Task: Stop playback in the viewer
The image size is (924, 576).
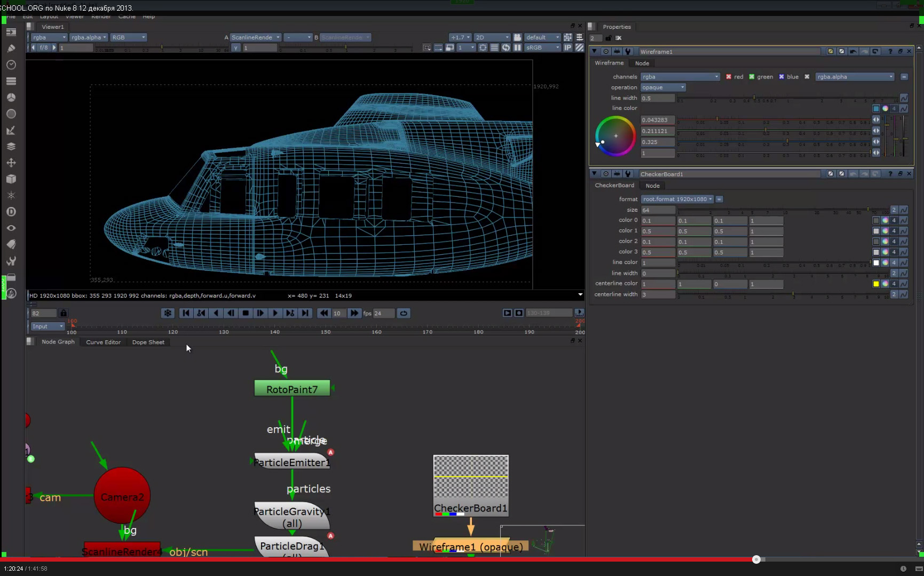Action: pyautogui.click(x=246, y=313)
